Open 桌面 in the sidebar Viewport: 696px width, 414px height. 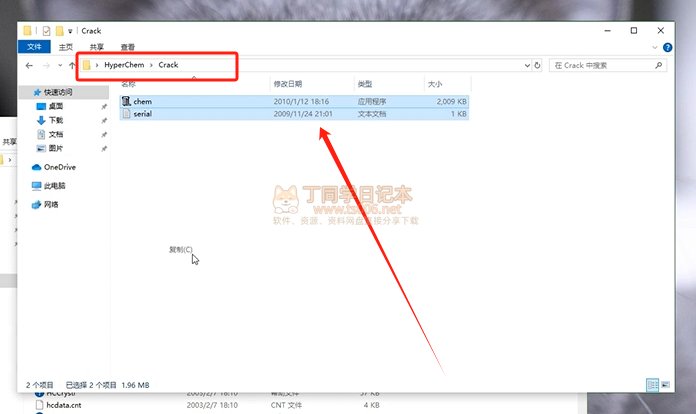click(55, 106)
